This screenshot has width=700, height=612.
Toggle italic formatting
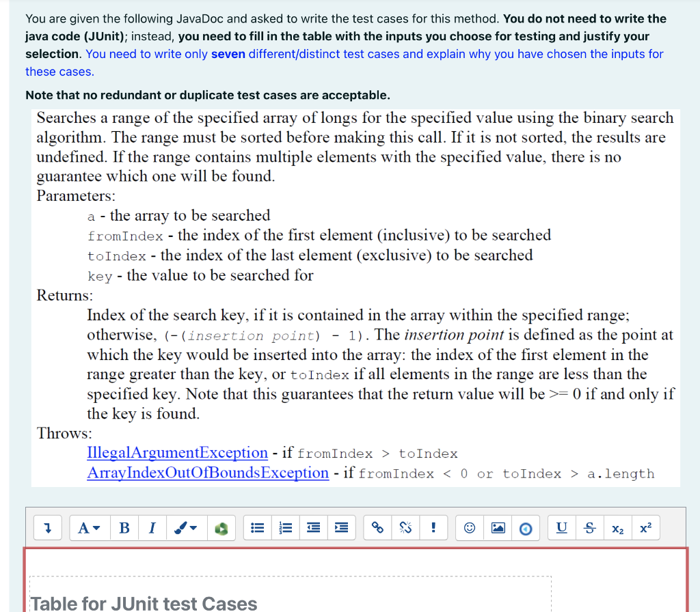pos(152,528)
